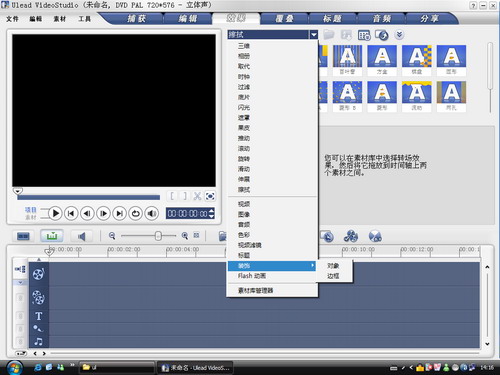Image resolution: width=500 pixels, height=375 pixels.
Task: Open Internet Explorer in the quick launch
Action: click(38, 367)
